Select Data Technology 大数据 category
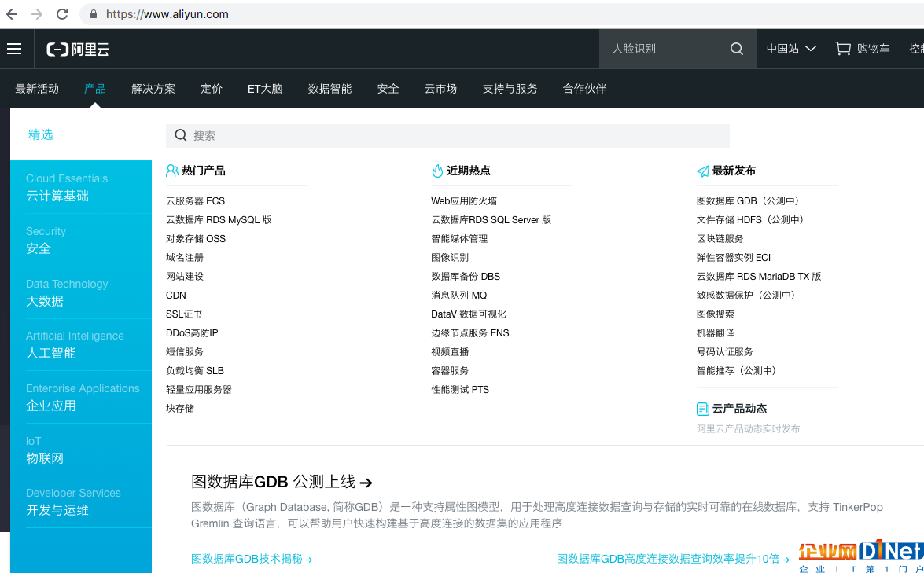The image size is (924, 573). click(81, 292)
